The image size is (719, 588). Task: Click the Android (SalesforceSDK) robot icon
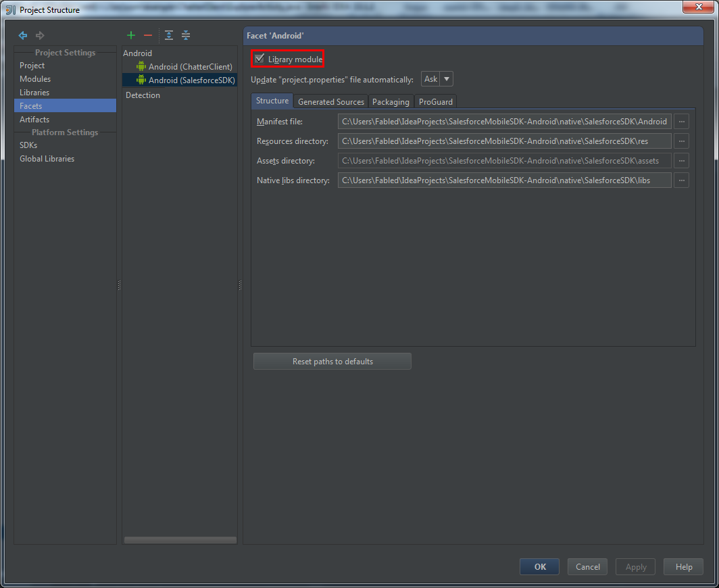141,80
